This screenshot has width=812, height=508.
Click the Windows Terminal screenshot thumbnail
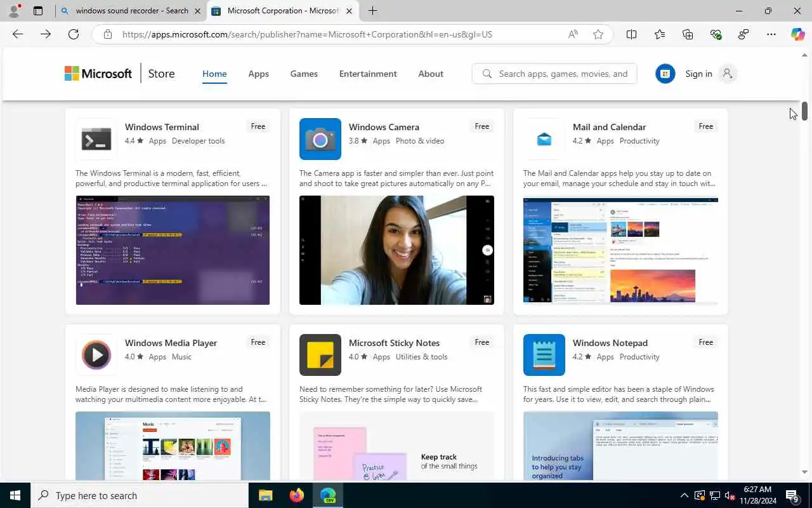pyautogui.click(x=173, y=250)
